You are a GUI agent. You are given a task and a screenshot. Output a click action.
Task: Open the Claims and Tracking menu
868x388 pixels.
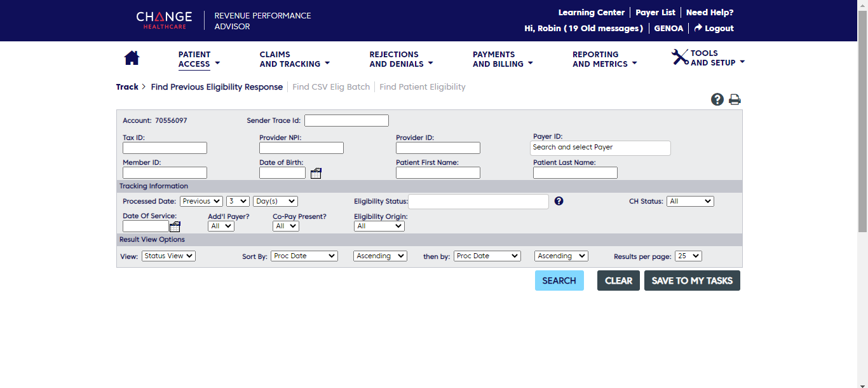[x=294, y=59]
